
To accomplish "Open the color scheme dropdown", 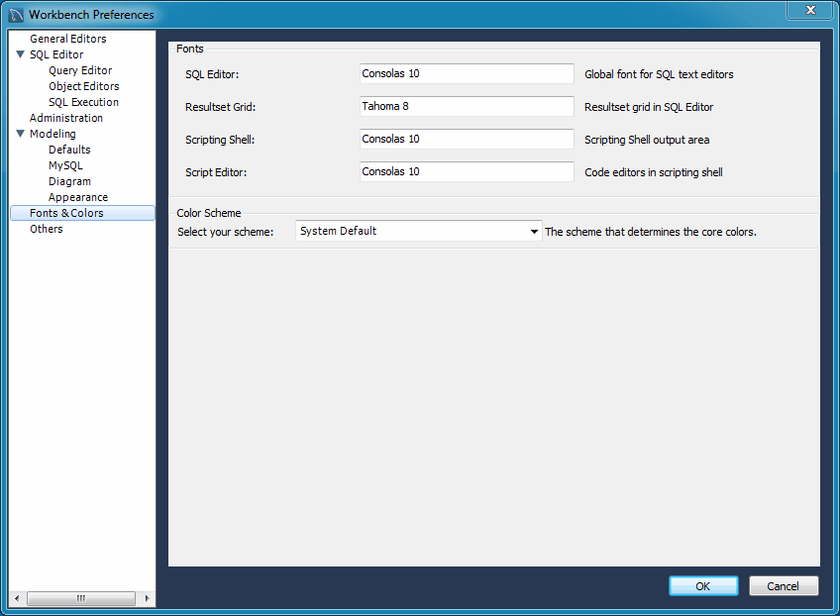I will pyautogui.click(x=419, y=231).
